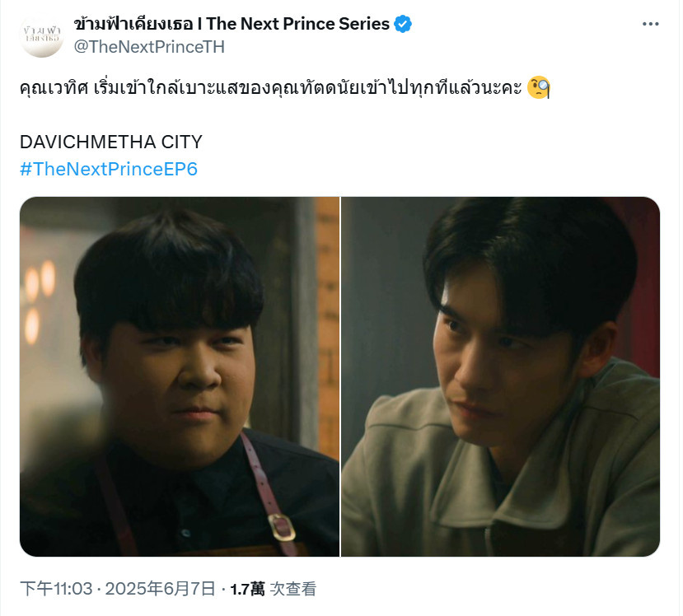Click the monocle face emoji

[x=539, y=87]
